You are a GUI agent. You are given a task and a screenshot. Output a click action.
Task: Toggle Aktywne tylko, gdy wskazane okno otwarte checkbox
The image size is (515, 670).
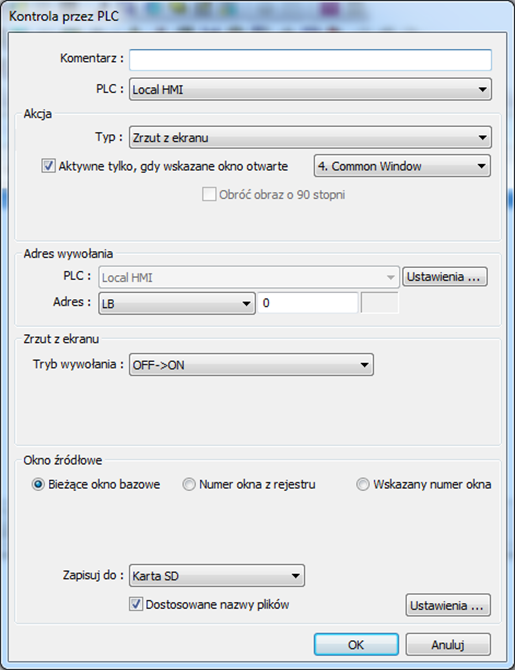pos(48,166)
